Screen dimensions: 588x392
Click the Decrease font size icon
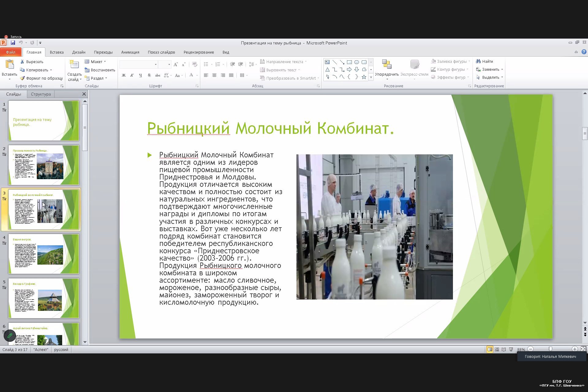183,64
